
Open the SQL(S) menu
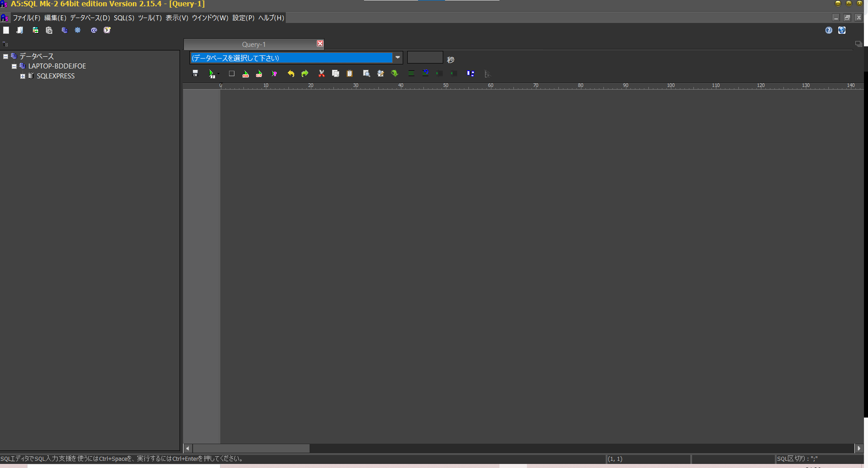tap(124, 18)
